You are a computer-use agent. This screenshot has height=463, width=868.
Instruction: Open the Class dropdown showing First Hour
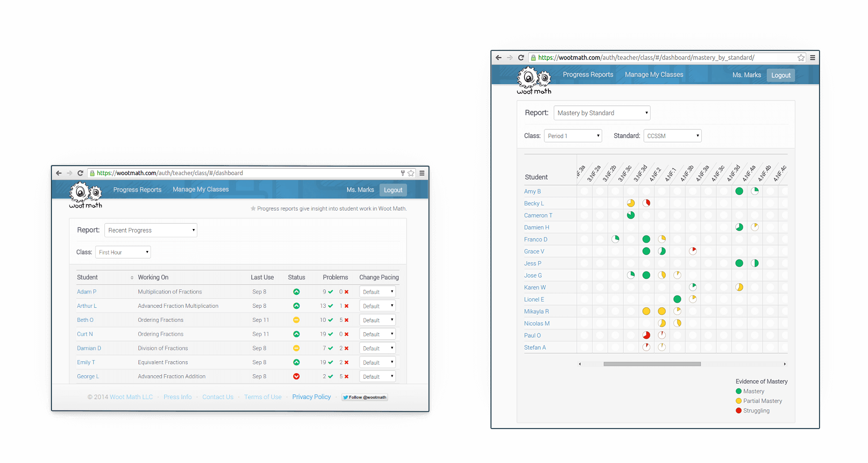(x=123, y=252)
